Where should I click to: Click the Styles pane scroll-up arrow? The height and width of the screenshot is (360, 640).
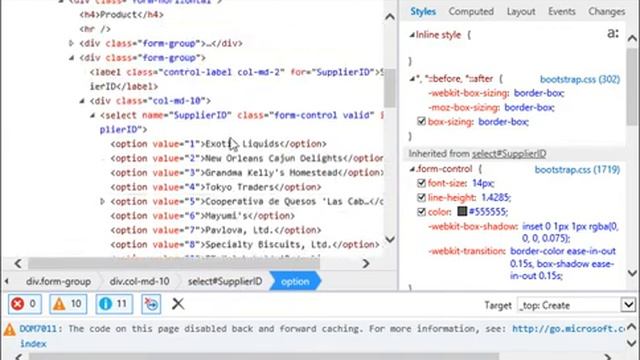click(x=632, y=38)
